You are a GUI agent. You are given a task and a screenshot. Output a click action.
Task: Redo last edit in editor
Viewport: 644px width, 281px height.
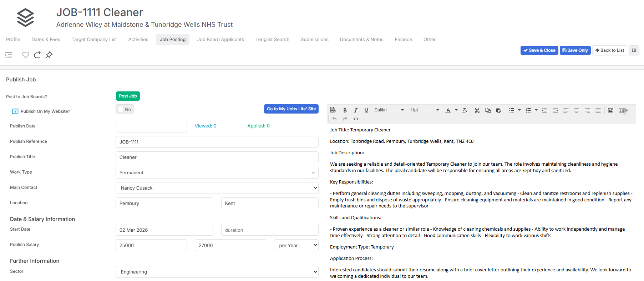coord(345,119)
